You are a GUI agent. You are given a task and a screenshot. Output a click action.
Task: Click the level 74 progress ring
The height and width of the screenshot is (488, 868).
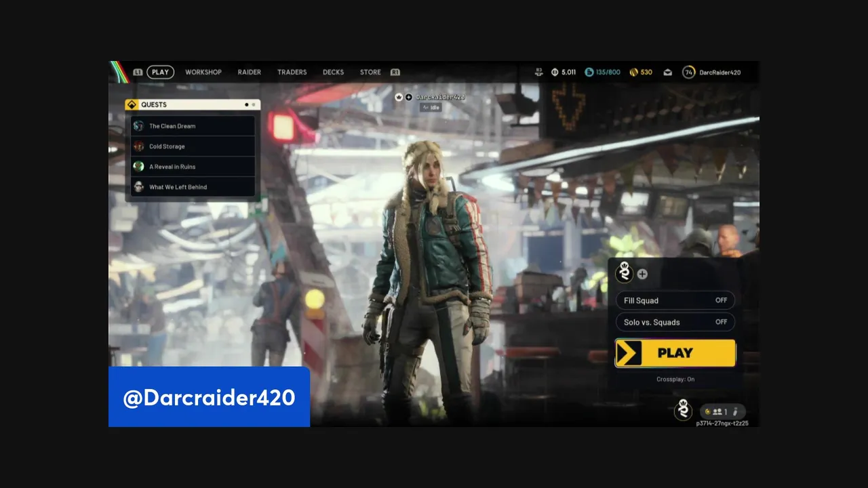[689, 72]
